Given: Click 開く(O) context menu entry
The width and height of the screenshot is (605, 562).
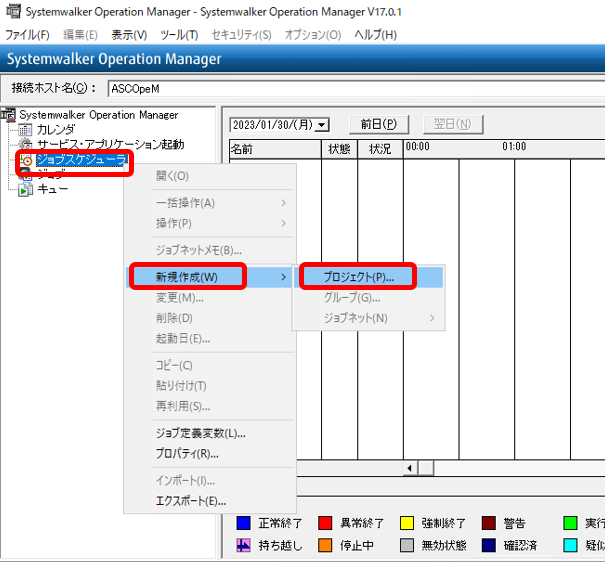Looking at the screenshot, I should pyautogui.click(x=172, y=176).
